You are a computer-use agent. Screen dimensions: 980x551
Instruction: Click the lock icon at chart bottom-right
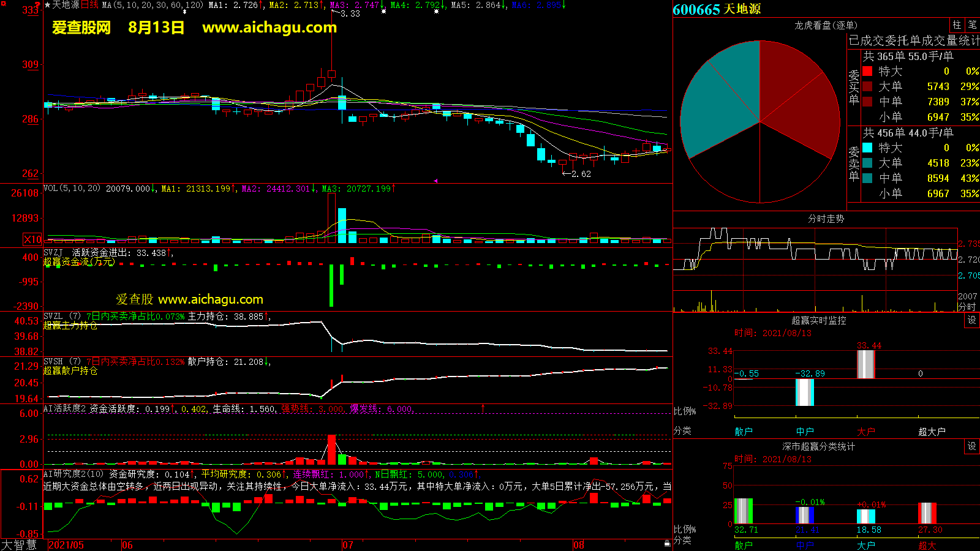[667, 543]
